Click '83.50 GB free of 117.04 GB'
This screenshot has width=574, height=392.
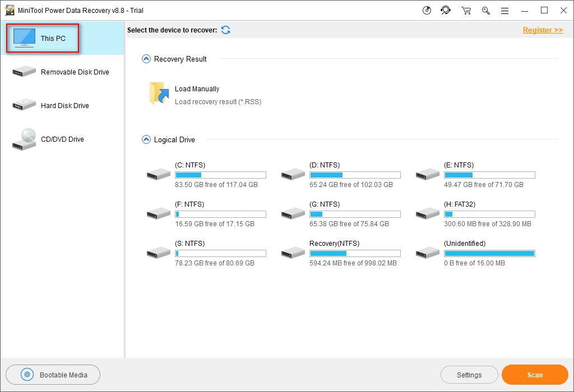[x=216, y=185]
